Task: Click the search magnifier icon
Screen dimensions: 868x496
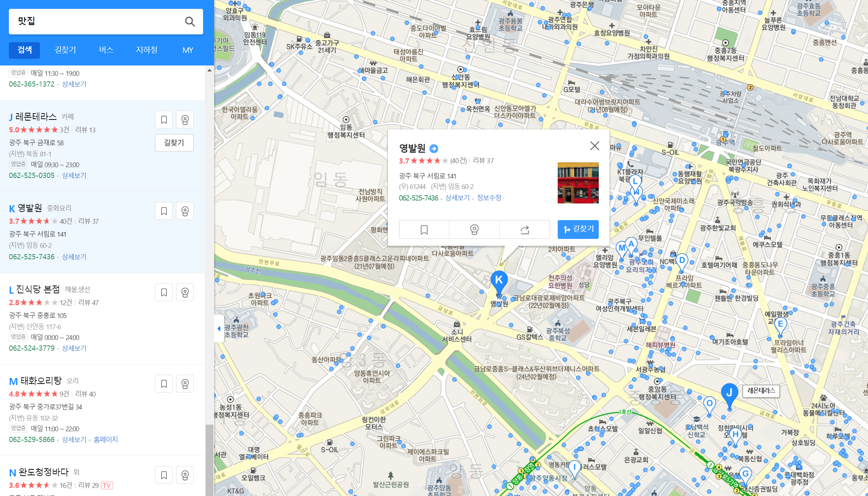Action: pyautogui.click(x=190, y=21)
